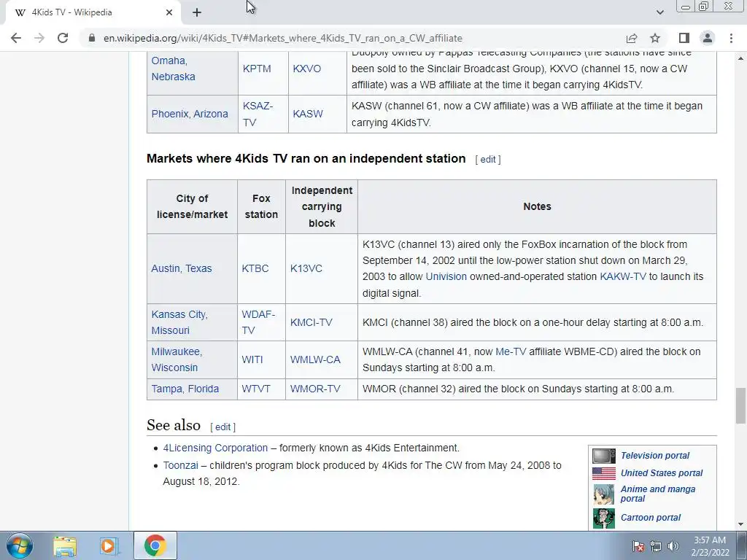Open Windows Explorer from the taskbar
This screenshot has height=560, width=747.
(65, 545)
